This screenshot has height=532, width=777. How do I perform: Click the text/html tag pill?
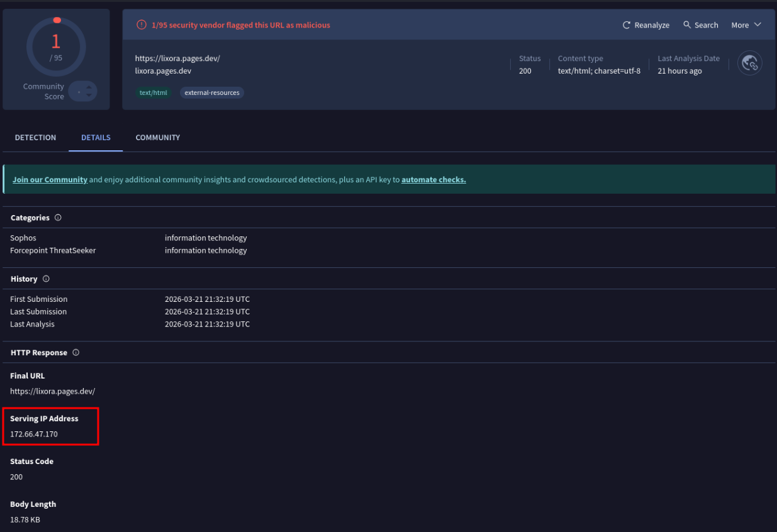(154, 92)
